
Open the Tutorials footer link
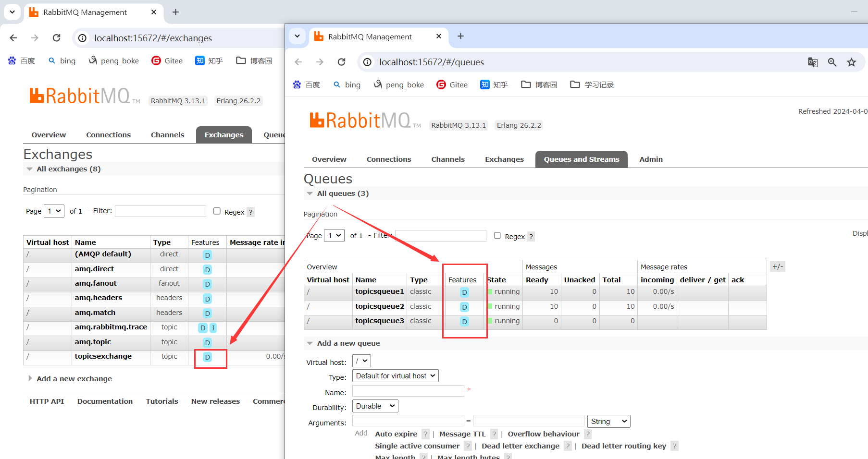point(162,401)
